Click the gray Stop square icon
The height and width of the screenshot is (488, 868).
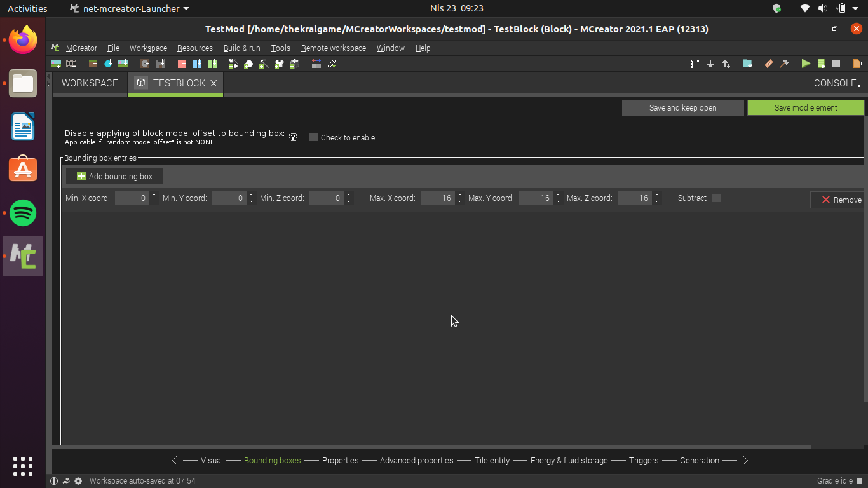click(836, 64)
